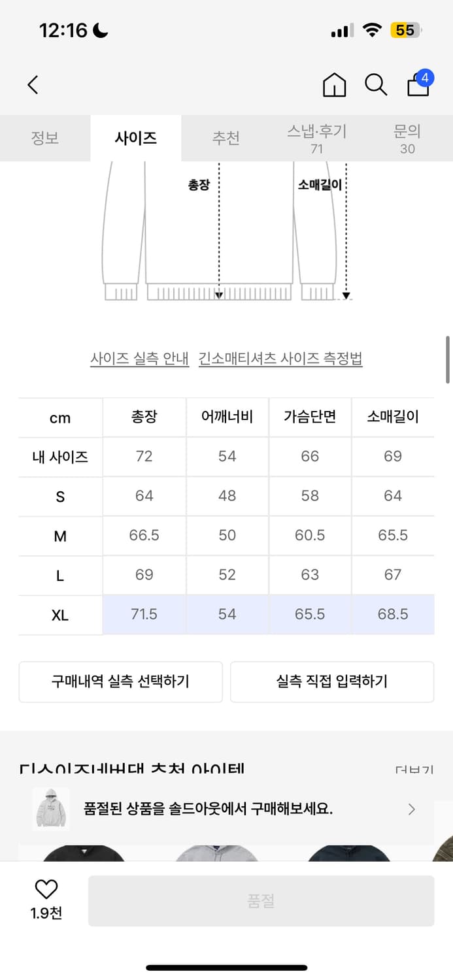Open search with the magnifier icon

pyautogui.click(x=376, y=85)
